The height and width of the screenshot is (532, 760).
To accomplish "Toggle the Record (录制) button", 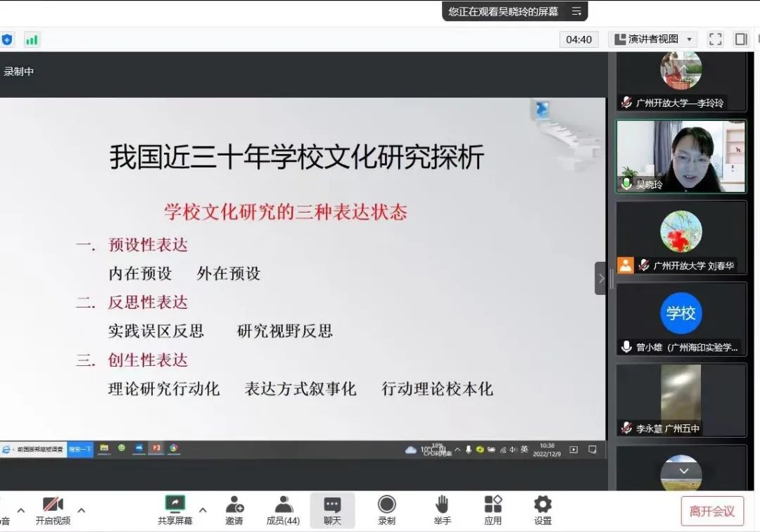I will pos(386,509).
